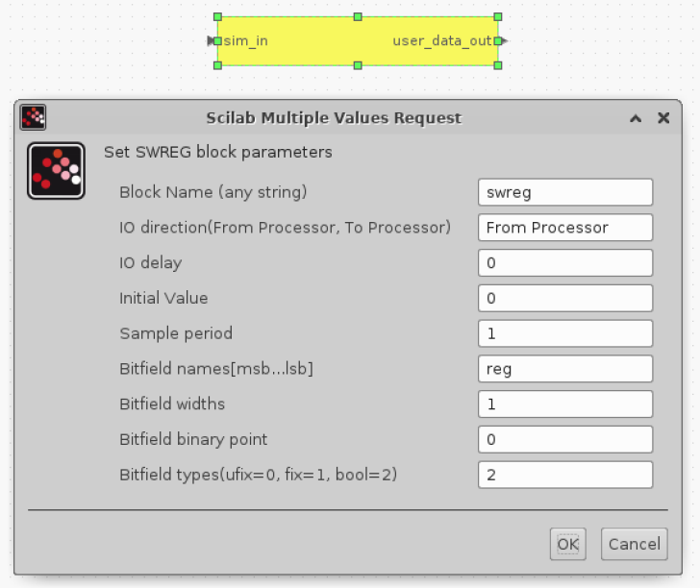Click the user_data_out output port label
700x588 pixels.
(442, 41)
